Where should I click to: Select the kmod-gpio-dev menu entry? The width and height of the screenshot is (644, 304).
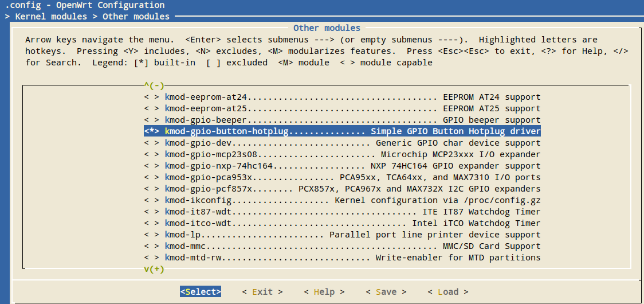click(x=352, y=143)
